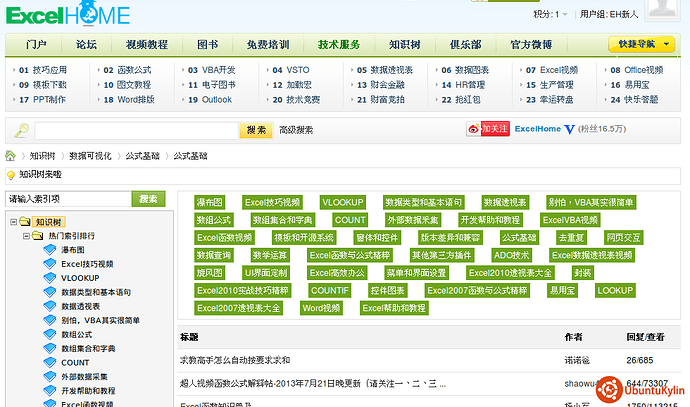The image size is (690, 407).
Task: Click the red 加关注 follow button
Action: point(495,129)
